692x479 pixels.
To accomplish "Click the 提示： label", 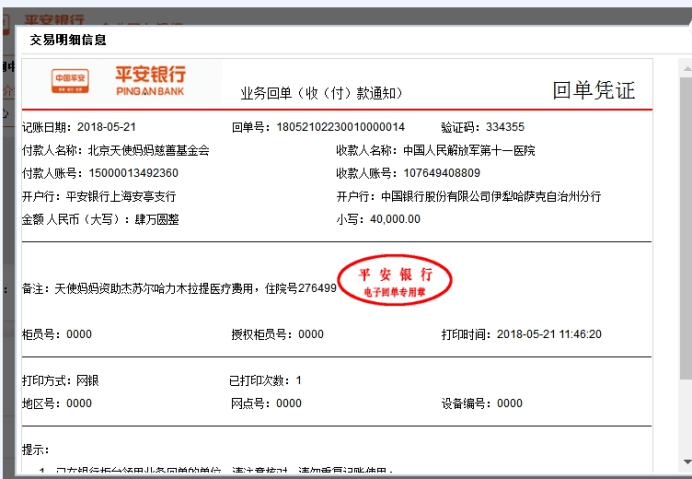I will [36, 450].
